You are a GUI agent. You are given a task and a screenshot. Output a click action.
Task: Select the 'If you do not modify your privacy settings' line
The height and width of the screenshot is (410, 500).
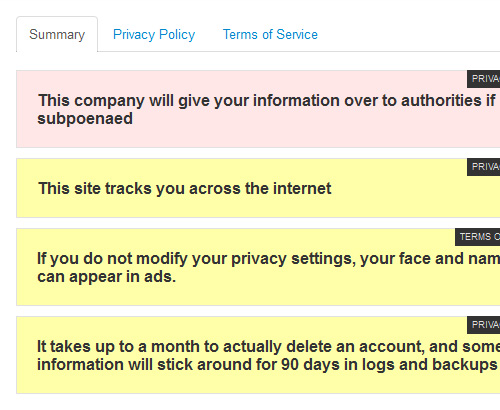tap(268, 259)
